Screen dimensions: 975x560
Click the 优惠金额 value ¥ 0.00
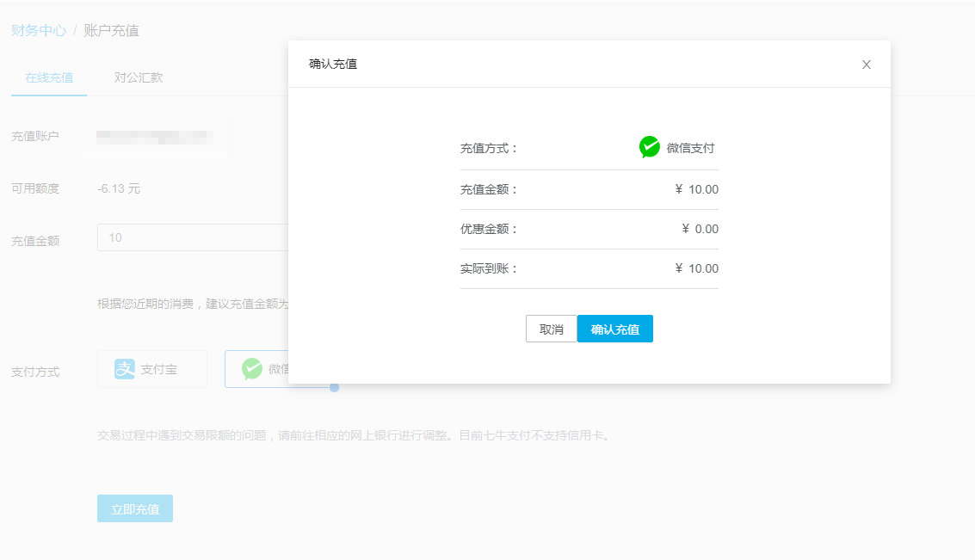coord(700,229)
